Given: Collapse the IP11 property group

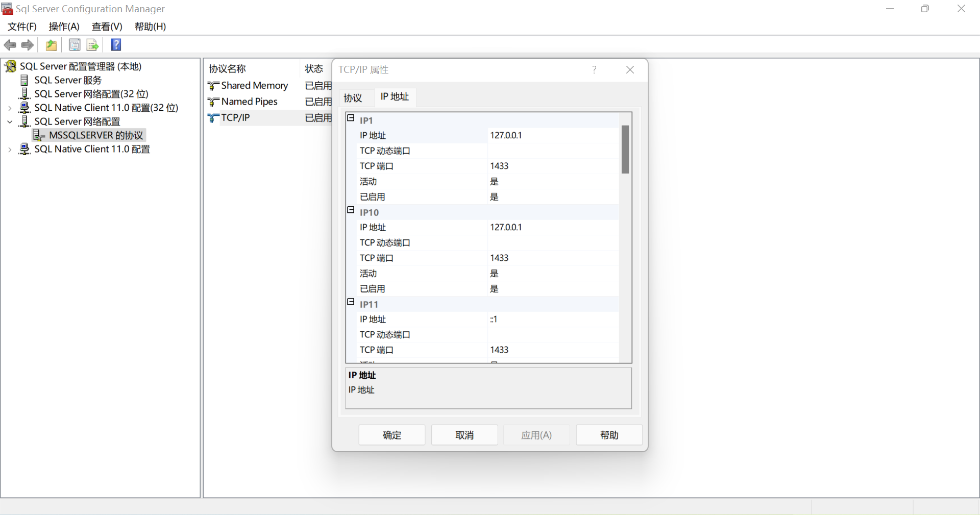Looking at the screenshot, I should pyautogui.click(x=351, y=302).
